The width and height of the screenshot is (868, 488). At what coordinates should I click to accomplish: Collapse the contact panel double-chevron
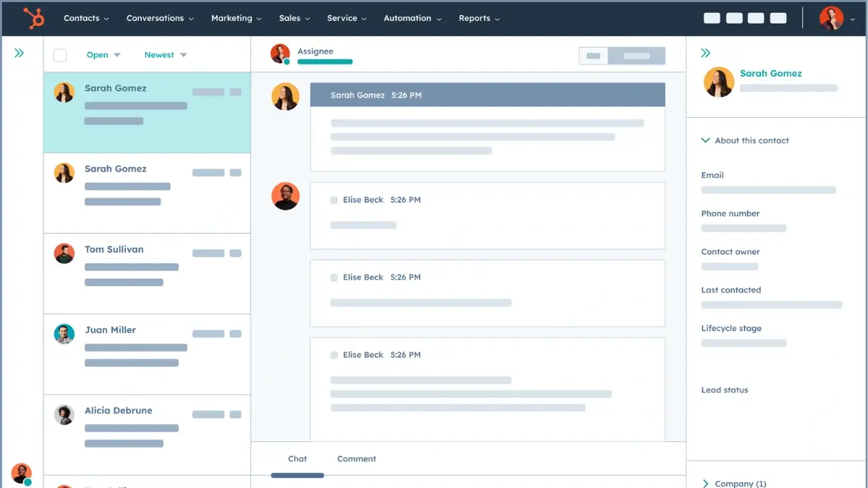[706, 53]
